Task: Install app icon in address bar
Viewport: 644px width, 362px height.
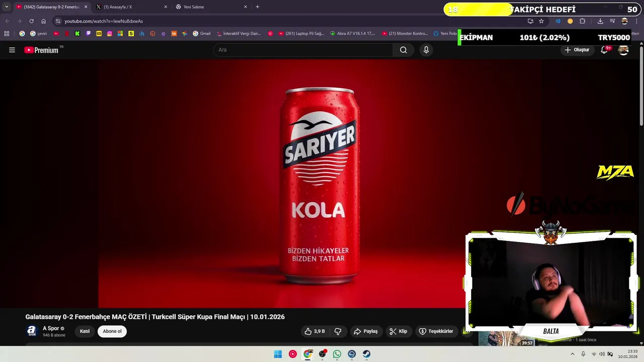Action: [530, 21]
